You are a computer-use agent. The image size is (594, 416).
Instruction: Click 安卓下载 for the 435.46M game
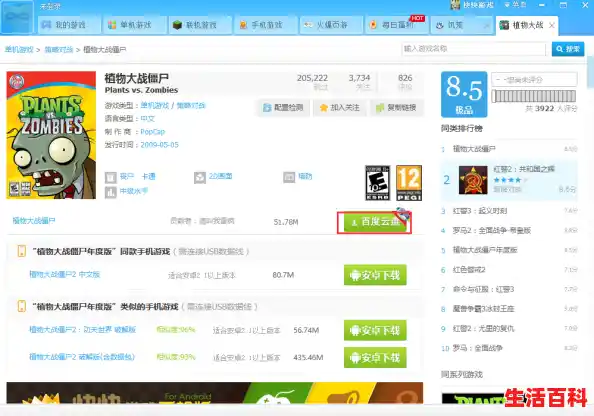pyautogui.click(x=375, y=357)
